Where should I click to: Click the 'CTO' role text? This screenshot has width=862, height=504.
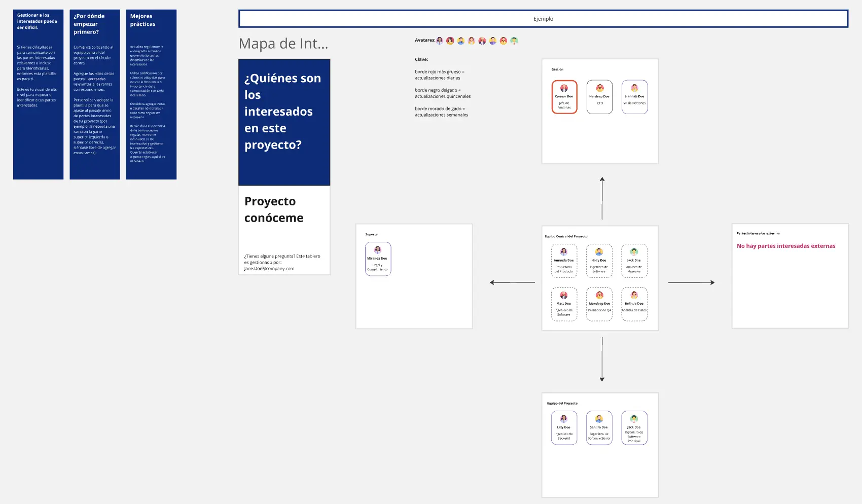(x=600, y=103)
